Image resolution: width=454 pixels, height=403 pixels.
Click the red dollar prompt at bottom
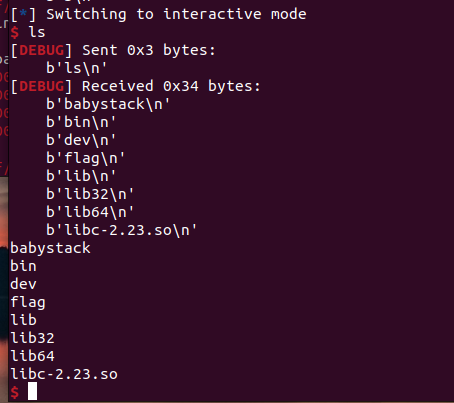tap(14, 392)
